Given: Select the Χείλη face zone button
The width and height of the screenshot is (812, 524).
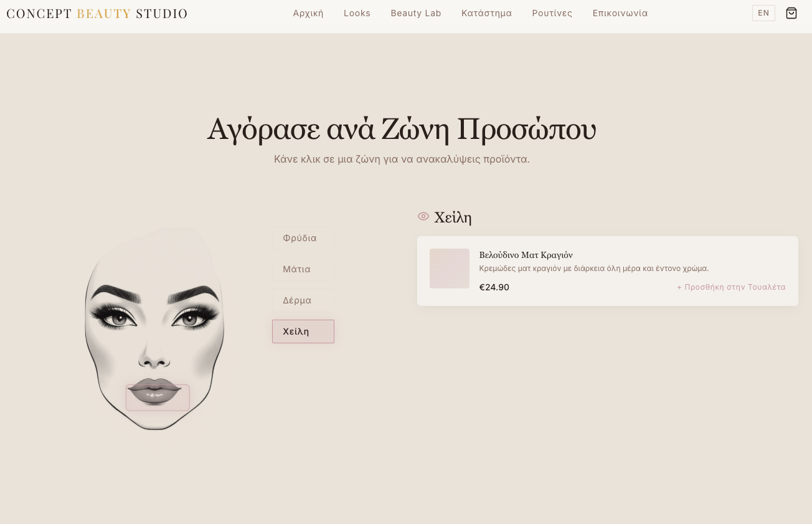Looking at the screenshot, I should coord(303,331).
